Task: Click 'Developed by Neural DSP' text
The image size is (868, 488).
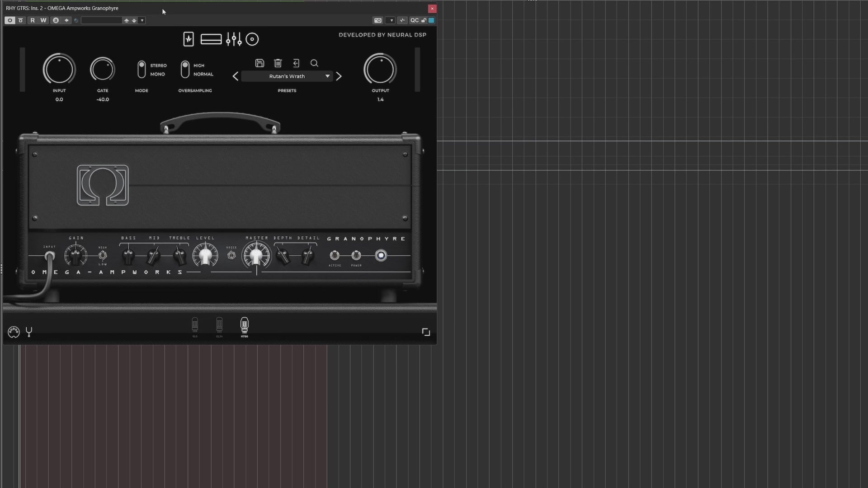Action: coord(382,35)
